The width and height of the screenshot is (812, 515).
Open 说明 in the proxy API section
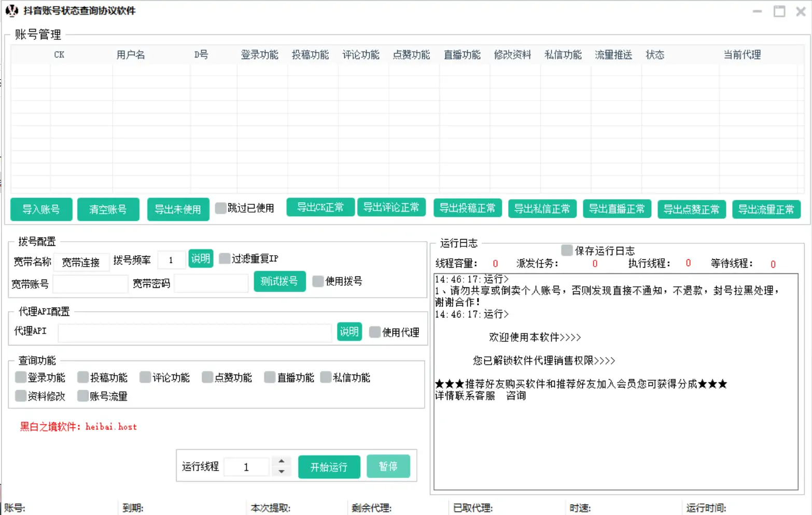point(349,331)
